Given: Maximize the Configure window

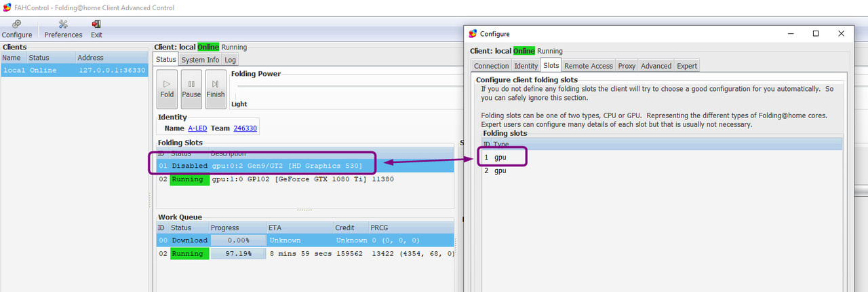Looking at the screenshot, I should [x=816, y=33].
